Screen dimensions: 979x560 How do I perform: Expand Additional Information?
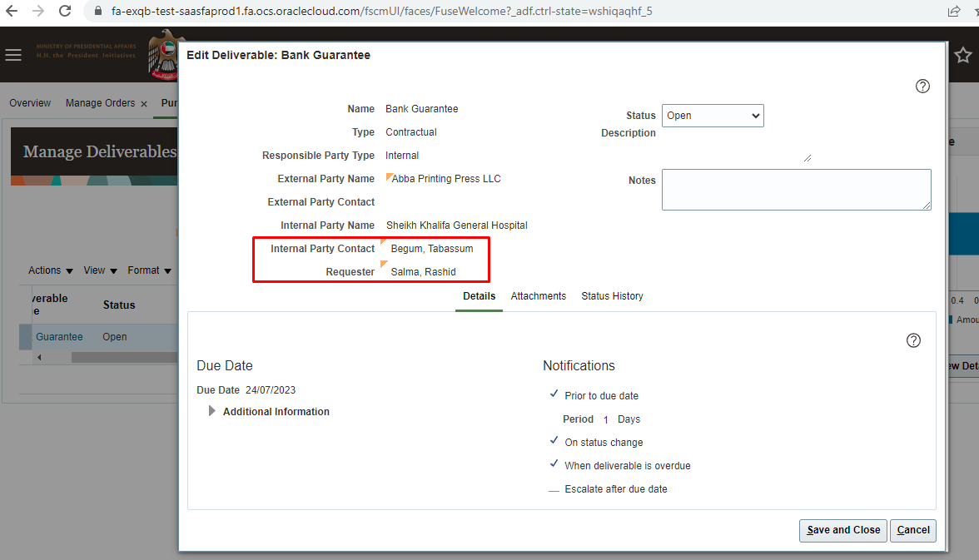tap(211, 411)
